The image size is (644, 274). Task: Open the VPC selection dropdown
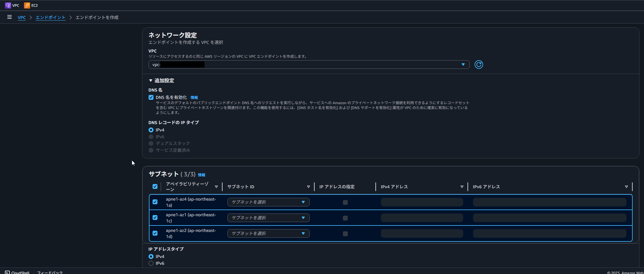[309, 65]
